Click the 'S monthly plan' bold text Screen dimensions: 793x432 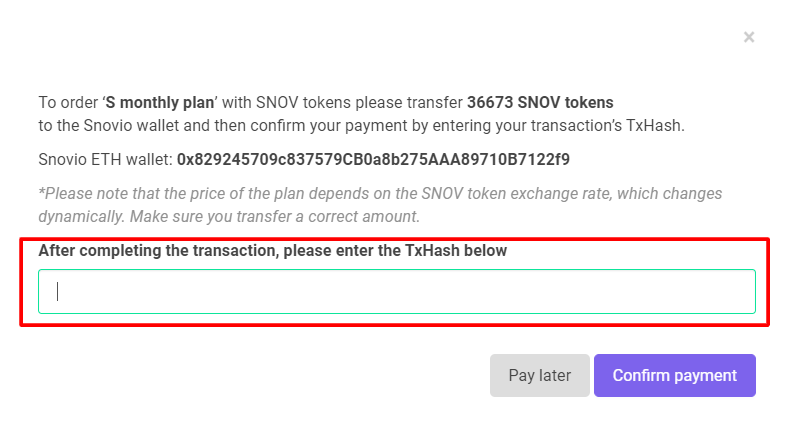point(160,102)
